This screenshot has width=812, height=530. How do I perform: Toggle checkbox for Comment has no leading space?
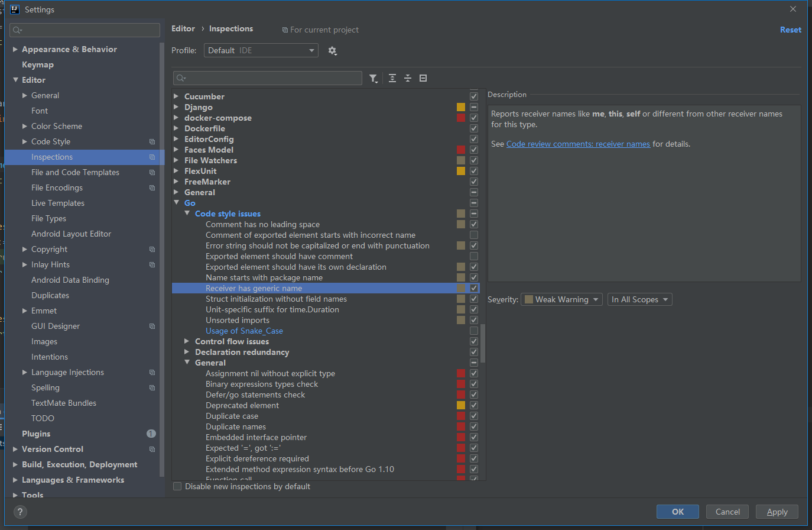click(x=474, y=224)
